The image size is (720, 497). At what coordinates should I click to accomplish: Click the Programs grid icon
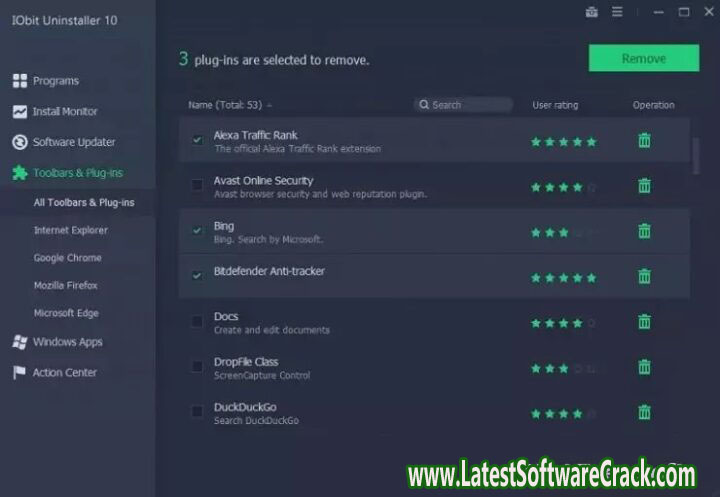click(20, 81)
